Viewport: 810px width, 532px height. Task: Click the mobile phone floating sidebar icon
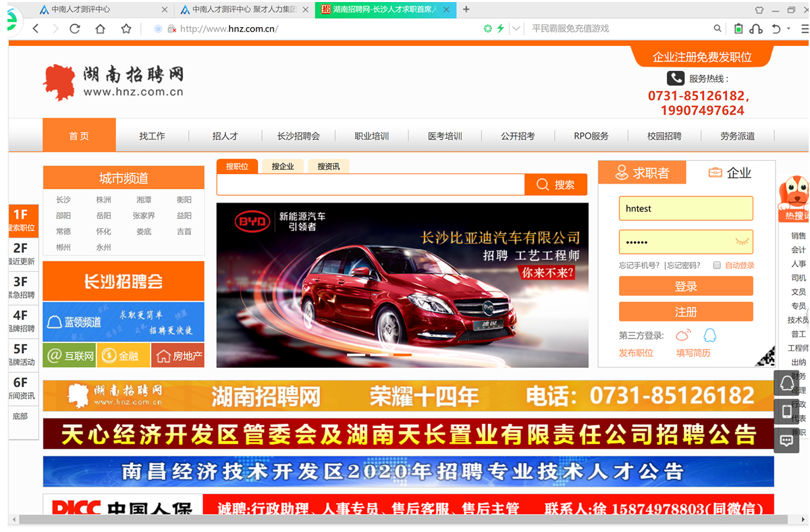coord(786,411)
